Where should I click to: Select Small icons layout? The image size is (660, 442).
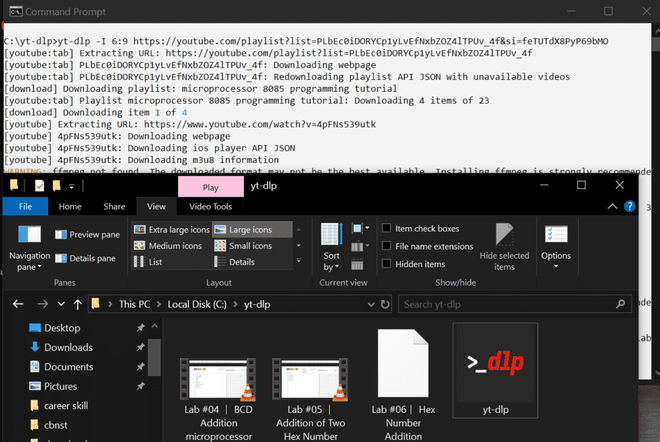tap(243, 245)
